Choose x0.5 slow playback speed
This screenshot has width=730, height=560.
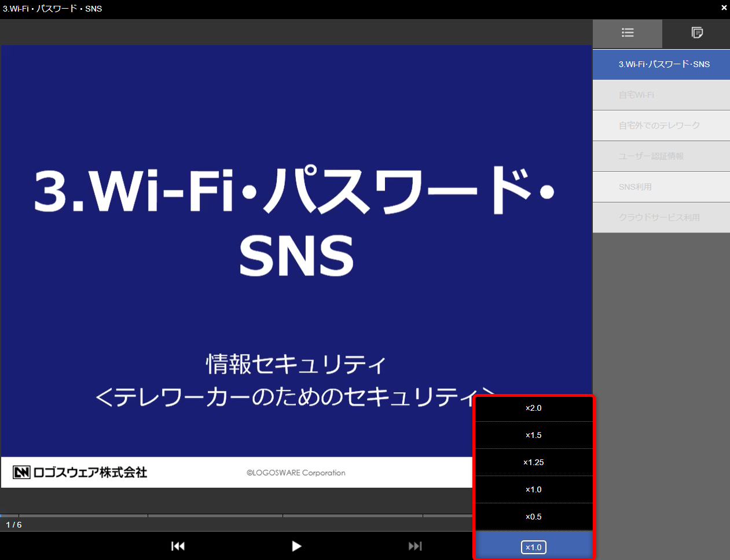point(533,517)
